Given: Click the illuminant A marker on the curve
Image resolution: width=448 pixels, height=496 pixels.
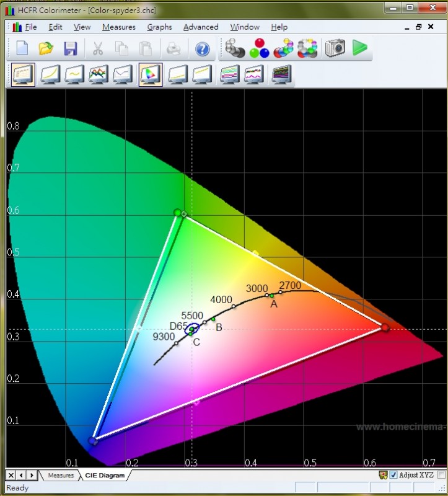Looking at the screenshot, I should 271,296.
